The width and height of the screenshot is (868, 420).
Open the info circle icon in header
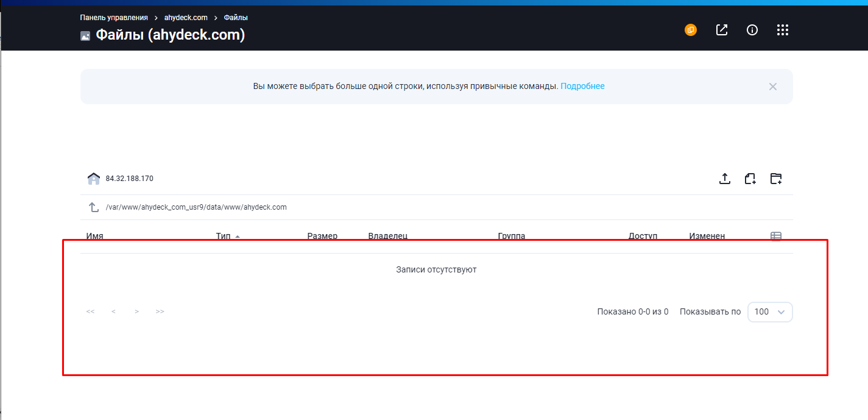752,30
